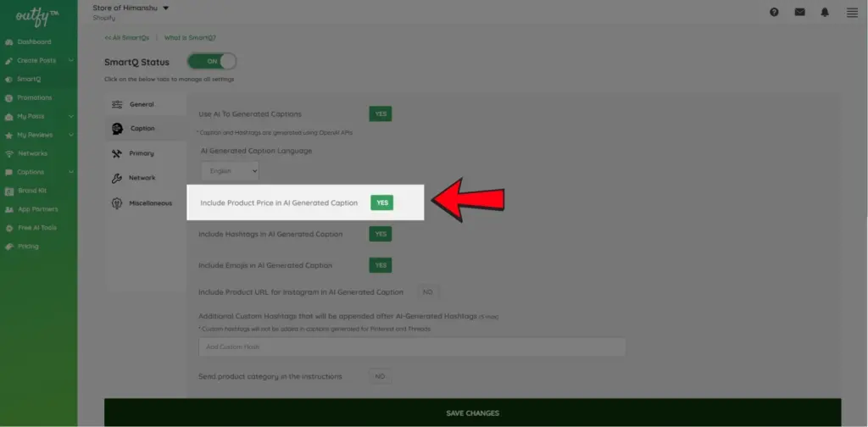The image size is (868, 427).
Task: Click the help question mark icon
Action: click(774, 12)
